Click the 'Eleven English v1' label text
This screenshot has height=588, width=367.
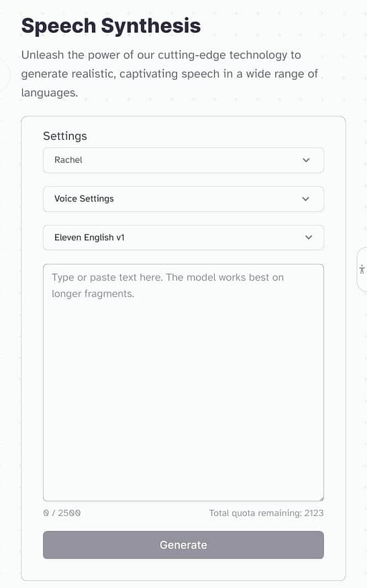[x=89, y=238]
